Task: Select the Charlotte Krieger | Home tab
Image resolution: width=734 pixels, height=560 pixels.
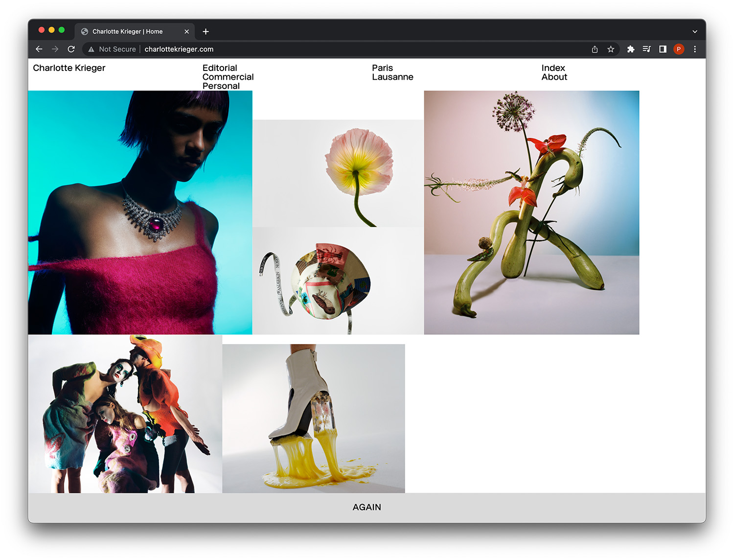Action: click(x=127, y=31)
